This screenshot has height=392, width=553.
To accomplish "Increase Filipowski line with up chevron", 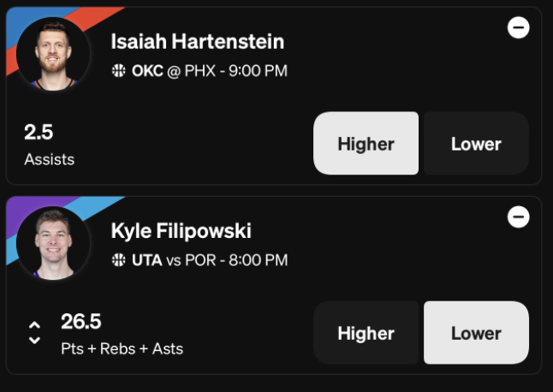I will point(34,324).
